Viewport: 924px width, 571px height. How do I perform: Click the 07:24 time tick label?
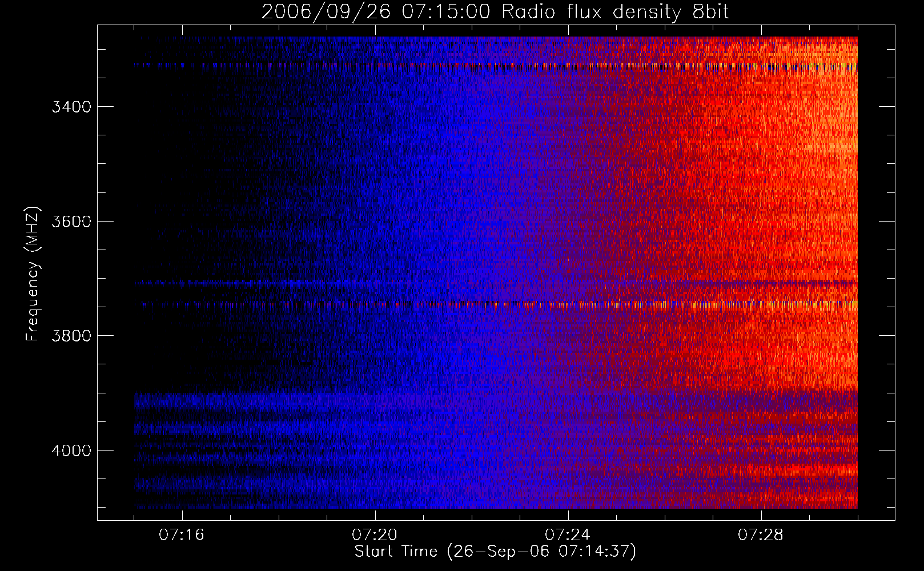click(568, 535)
